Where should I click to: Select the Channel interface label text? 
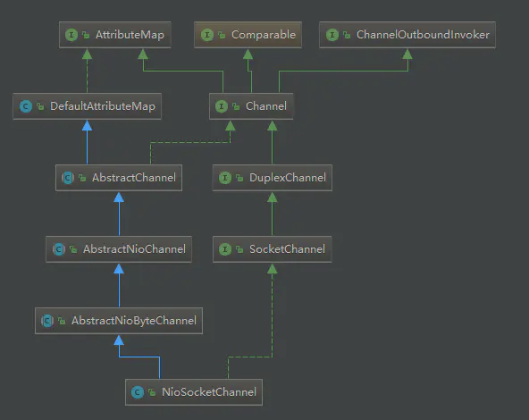[x=266, y=106]
